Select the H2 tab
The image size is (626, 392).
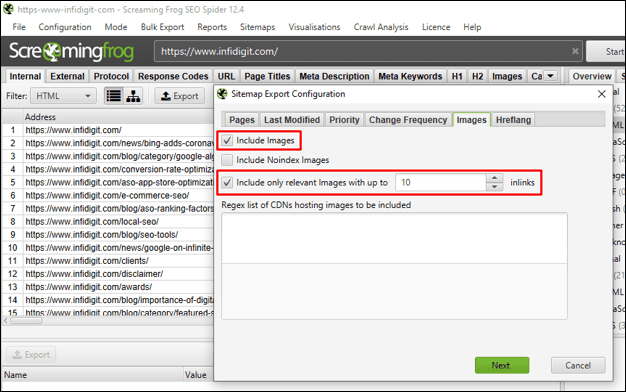tap(477, 76)
